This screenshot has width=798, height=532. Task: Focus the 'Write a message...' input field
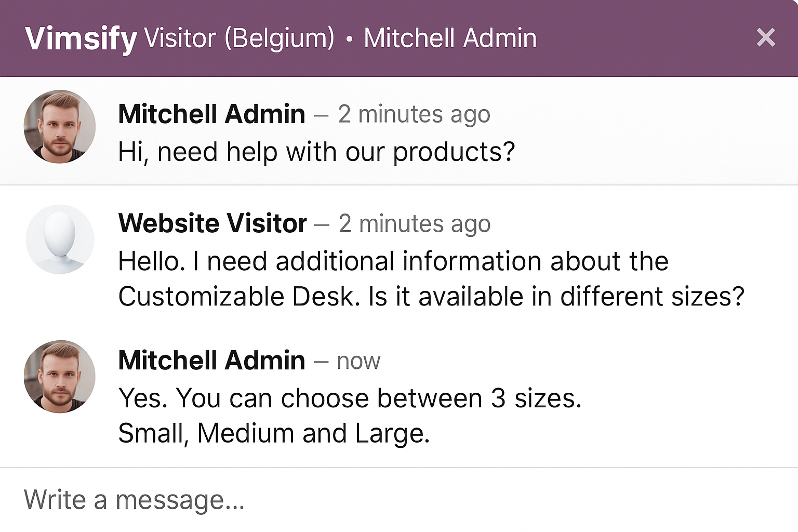[399, 500]
